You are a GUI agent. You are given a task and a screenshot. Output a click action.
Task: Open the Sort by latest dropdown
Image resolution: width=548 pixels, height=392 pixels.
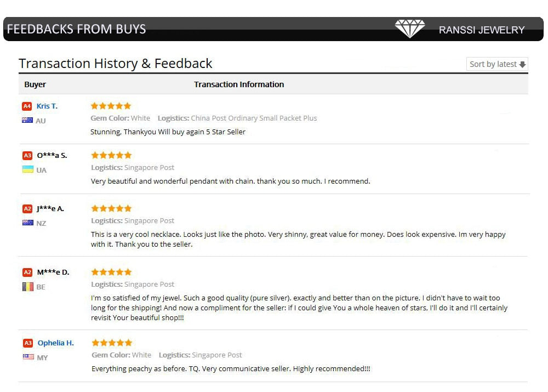point(497,64)
